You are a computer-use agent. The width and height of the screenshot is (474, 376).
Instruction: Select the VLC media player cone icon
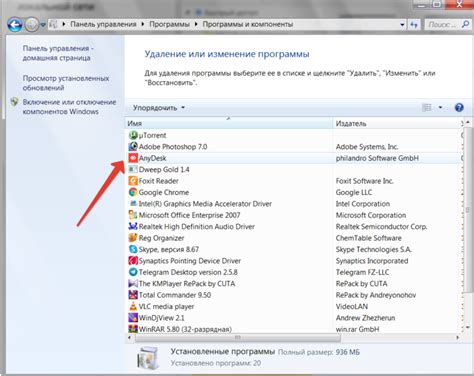point(133,306)
